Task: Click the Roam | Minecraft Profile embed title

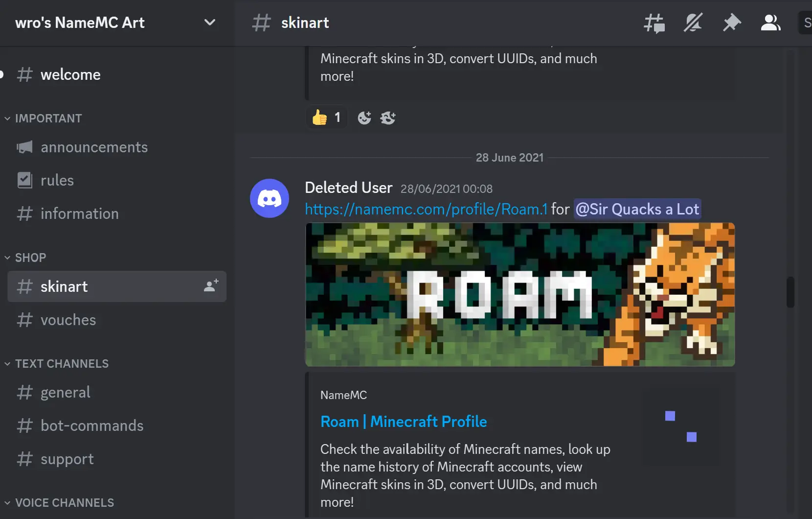Action: pos(404,422)
